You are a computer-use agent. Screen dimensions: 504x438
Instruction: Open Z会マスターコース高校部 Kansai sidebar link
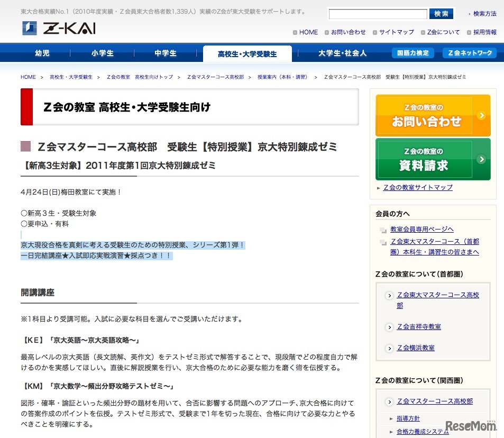click(435, 401)
